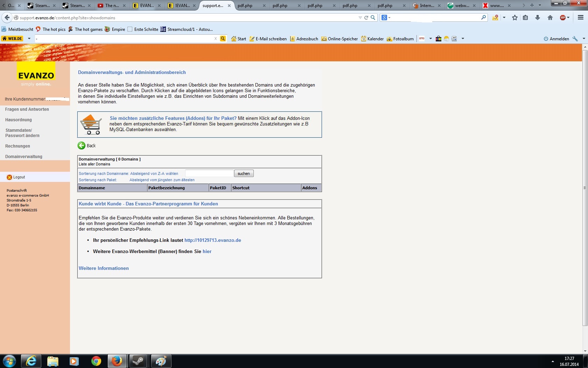Viewport: 588px width, 368px height.
Task: Expand the mail notifier dropdown arrow
Action: 504,18
